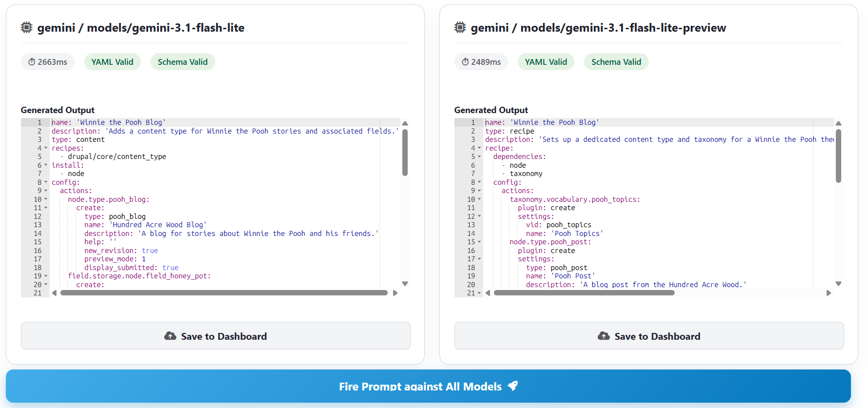Screen dimensions: 868x408
Task: Fold node.type.pooh_post at line 15 in right editor
Action: pyautogui.click(x=479, y=242)
